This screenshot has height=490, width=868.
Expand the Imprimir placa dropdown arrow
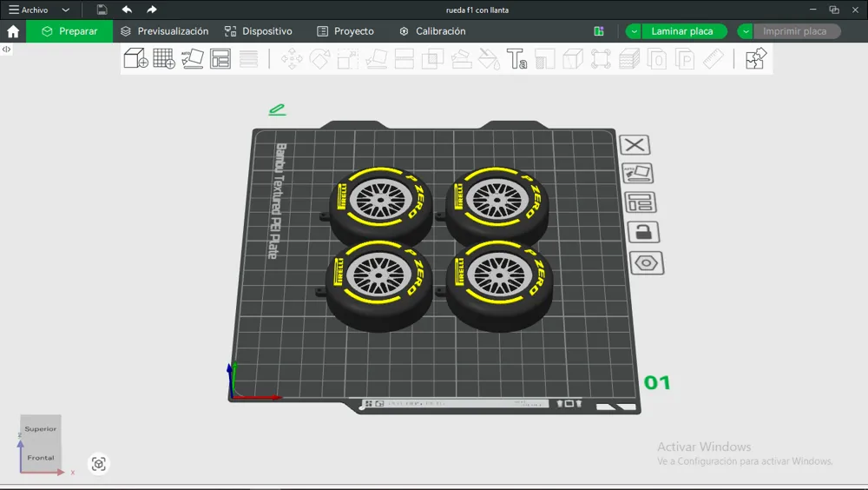pos(745,31)
